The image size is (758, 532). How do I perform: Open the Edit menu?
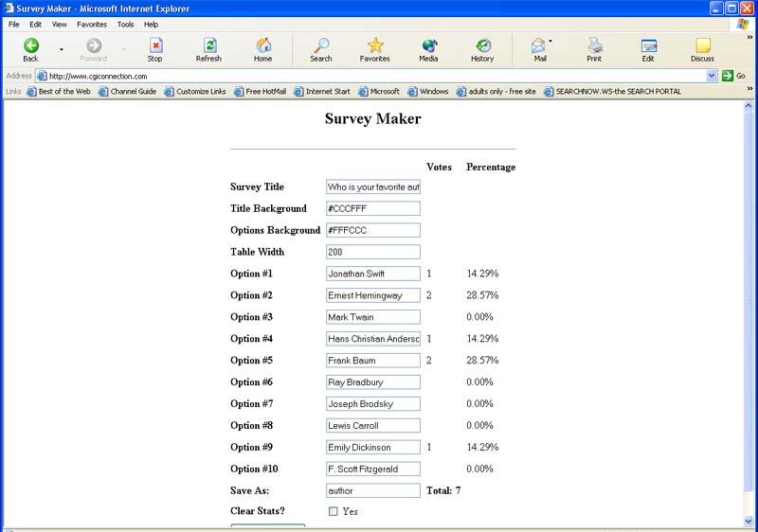pyautogui.click(x=35, y=24)
